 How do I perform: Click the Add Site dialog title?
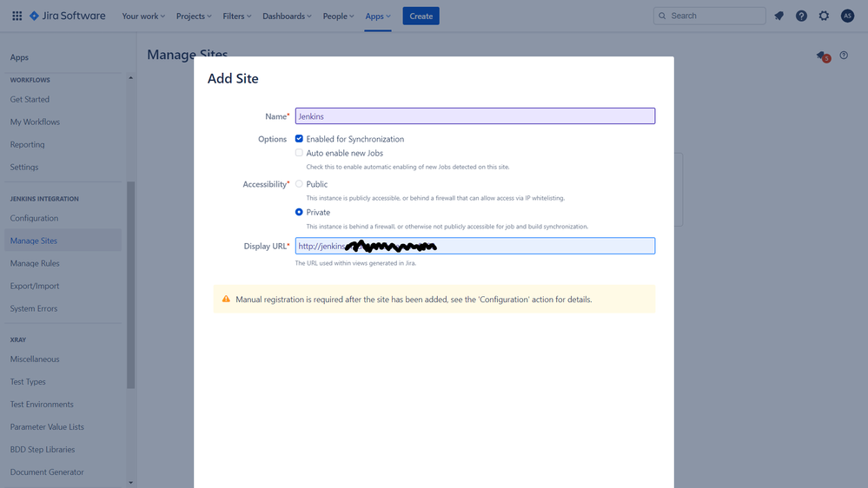[x=233, y=78]
